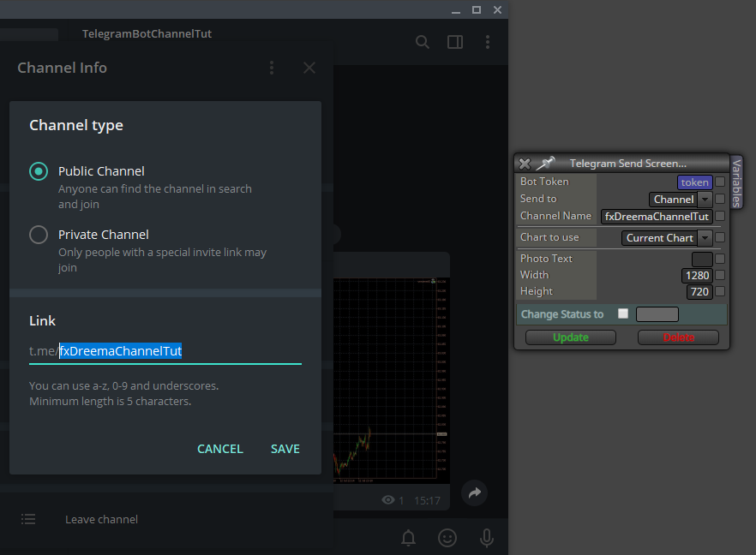The height and width of the screenshot is (555, 756).
Task: Click the forward arrow on the chart message
Action: point(475,492)
